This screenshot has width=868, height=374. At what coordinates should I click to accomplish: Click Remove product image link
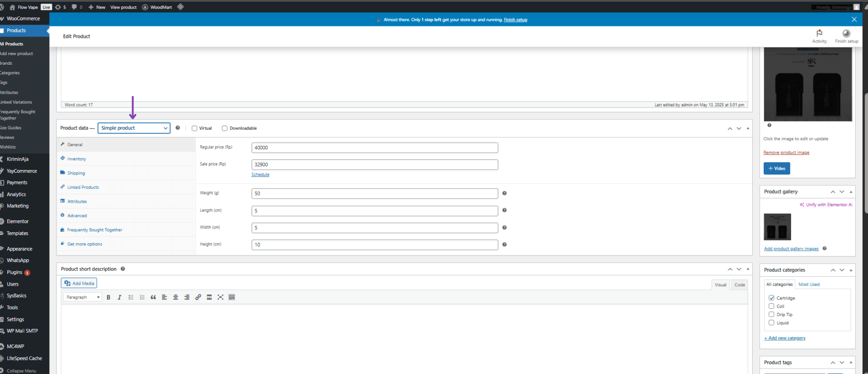click(786, 153)
